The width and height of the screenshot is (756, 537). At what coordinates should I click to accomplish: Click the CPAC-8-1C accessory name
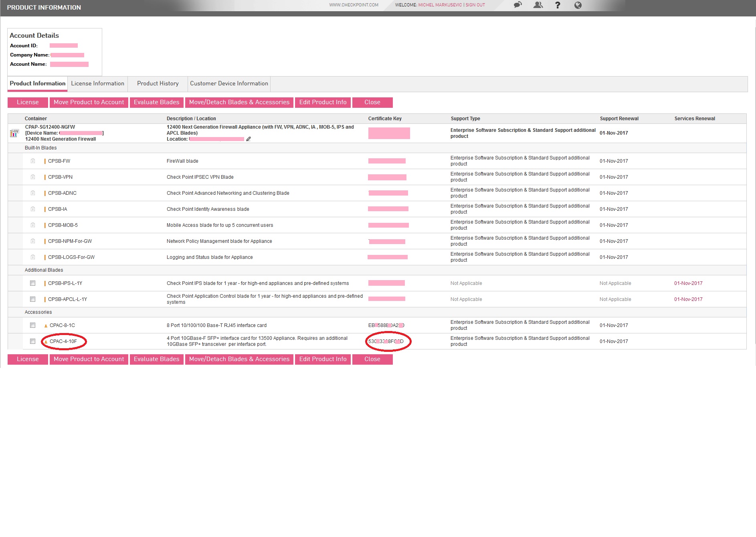point(62,325)
